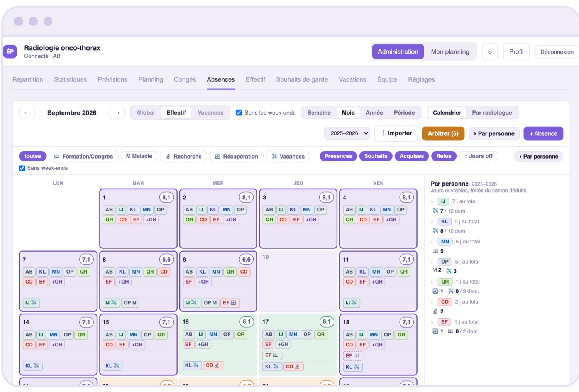Open the Souhaits de garde tab

[302, 79]
